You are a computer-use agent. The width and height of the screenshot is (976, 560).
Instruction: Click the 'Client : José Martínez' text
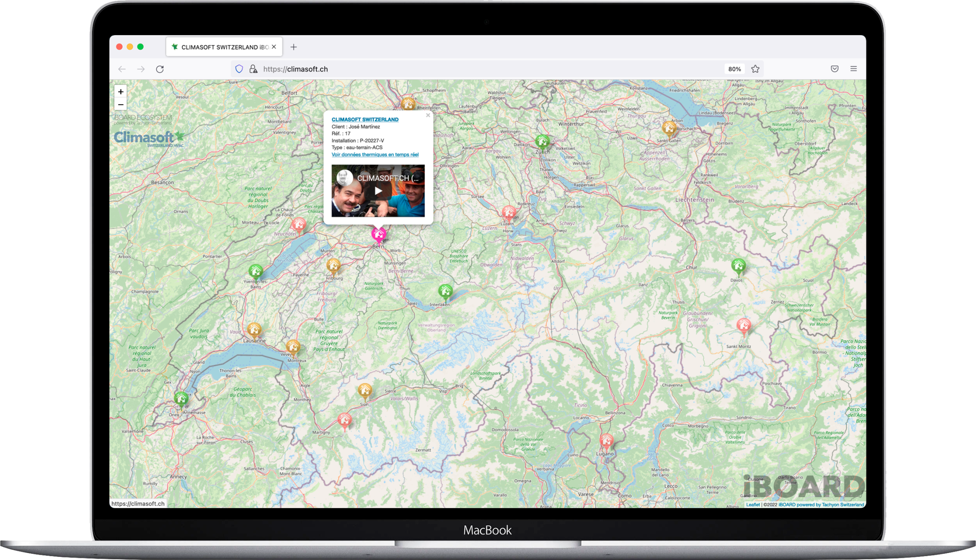(x=355, y=127)
